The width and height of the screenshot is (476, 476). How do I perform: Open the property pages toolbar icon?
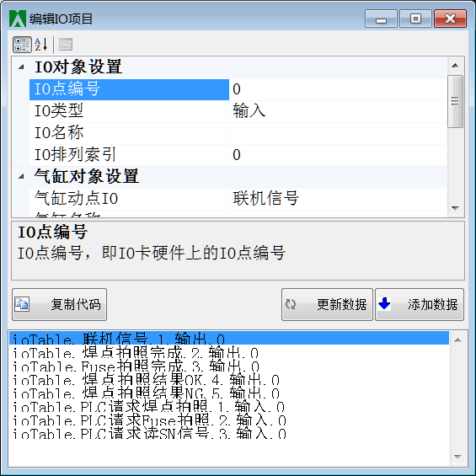(x=66, y=45)
